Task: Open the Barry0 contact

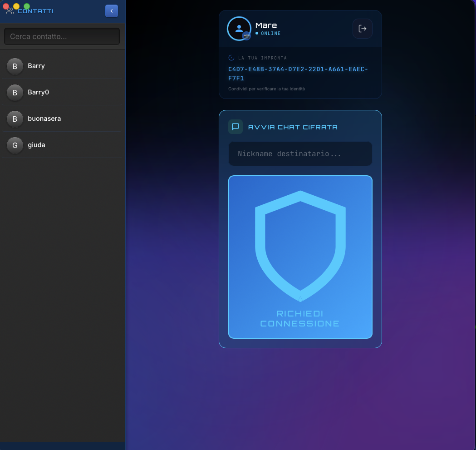Action: pos(39,92)
